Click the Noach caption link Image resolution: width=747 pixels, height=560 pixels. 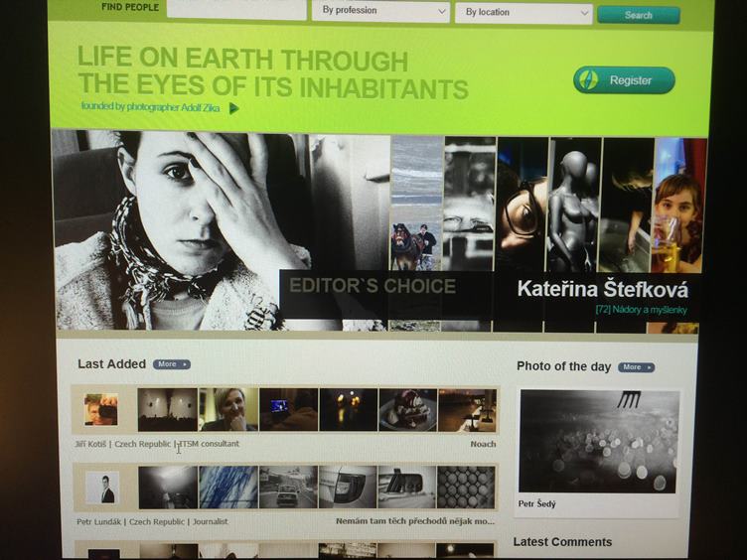click(x=483, y=444)
